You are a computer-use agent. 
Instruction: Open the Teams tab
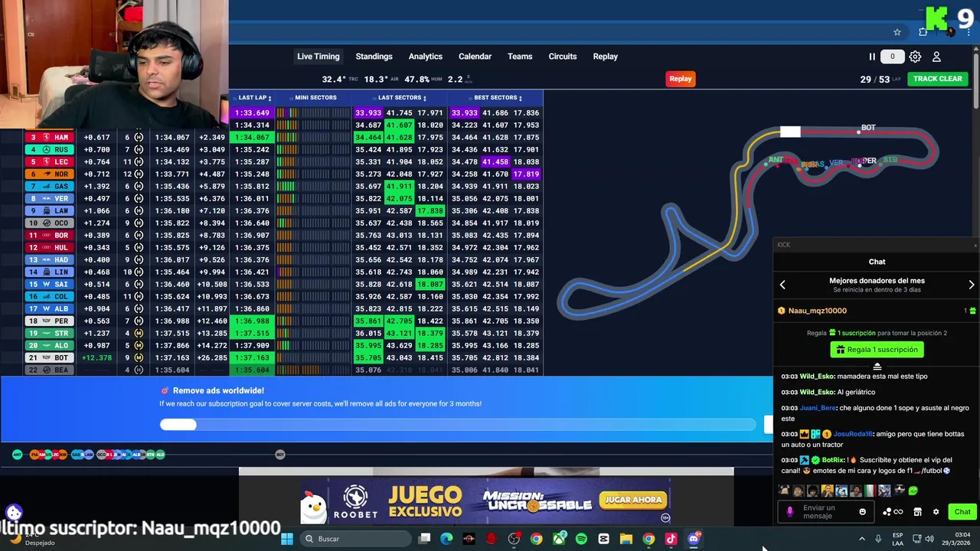pos(520,57)
